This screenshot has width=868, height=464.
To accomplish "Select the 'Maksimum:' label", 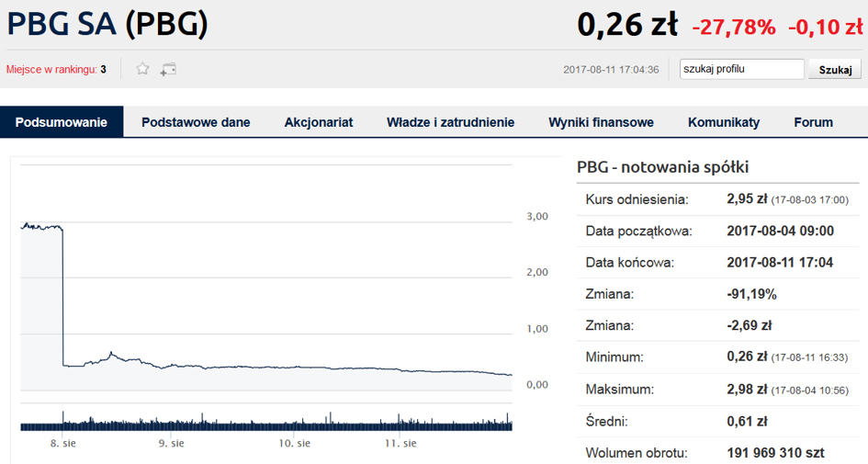I will click(x=619, y=390).
